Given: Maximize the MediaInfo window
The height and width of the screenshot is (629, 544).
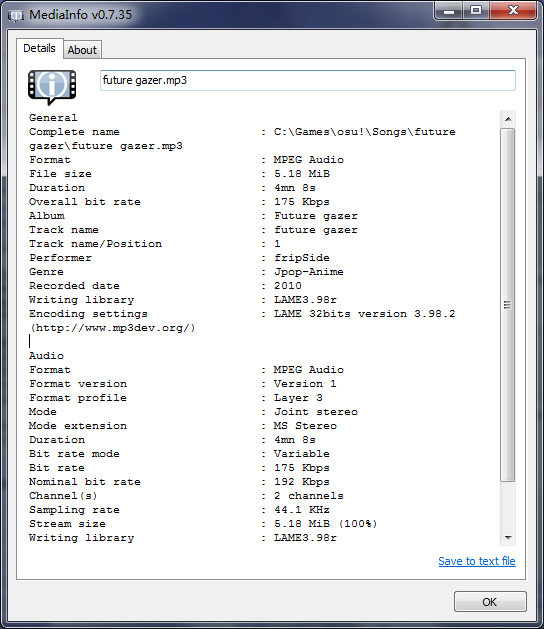Looking at the screenshot, I should pyautogui.click(x=476, y=10).
